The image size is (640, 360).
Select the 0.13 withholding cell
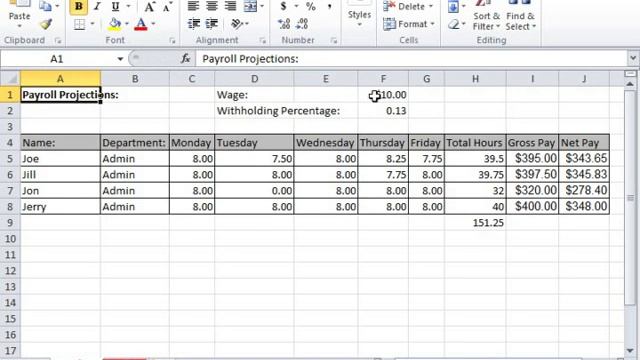[x=383, y=111]
